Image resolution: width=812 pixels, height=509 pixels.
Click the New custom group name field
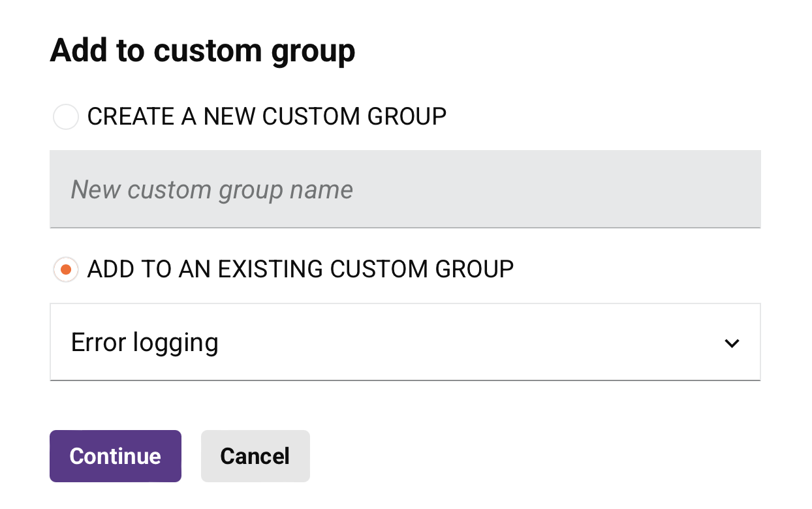405,189
